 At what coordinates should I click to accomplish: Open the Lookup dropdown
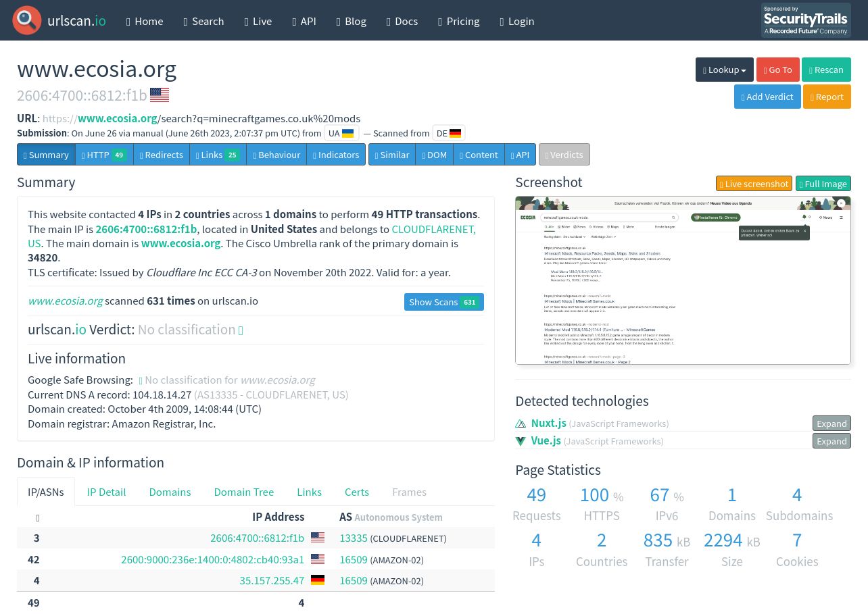tap(725, 70)
